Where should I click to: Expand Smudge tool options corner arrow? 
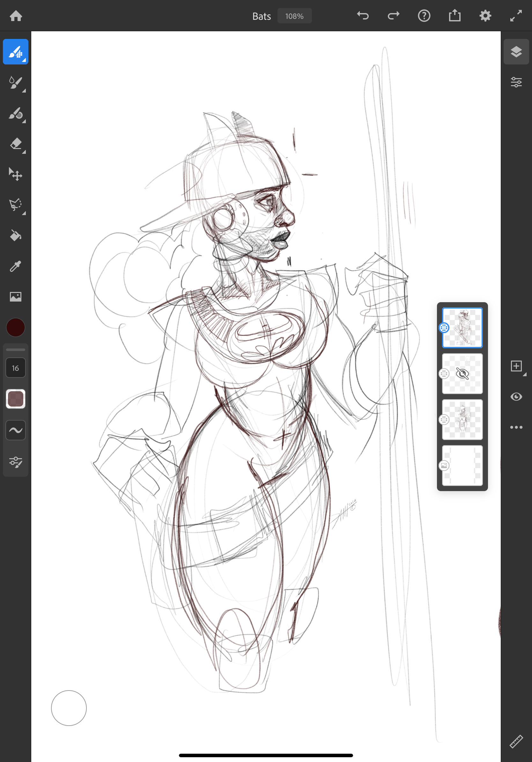tap(24, 122)
